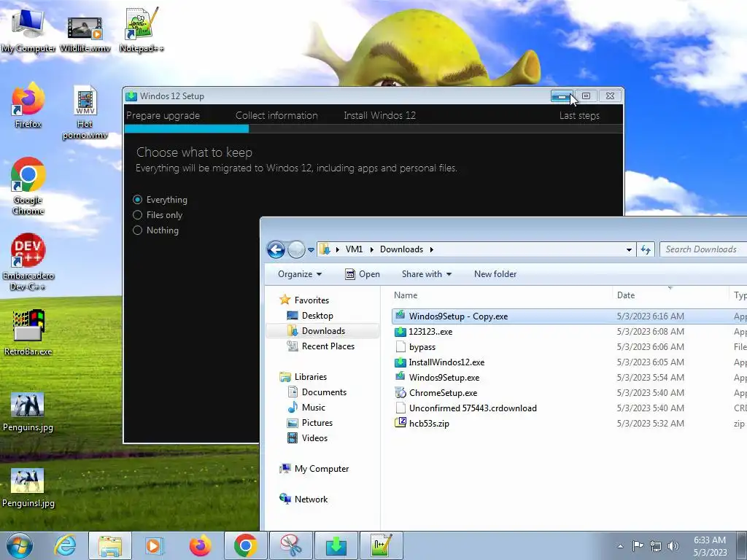
Task: Open the Share with dropdown
Action: [x=426, y=274]
